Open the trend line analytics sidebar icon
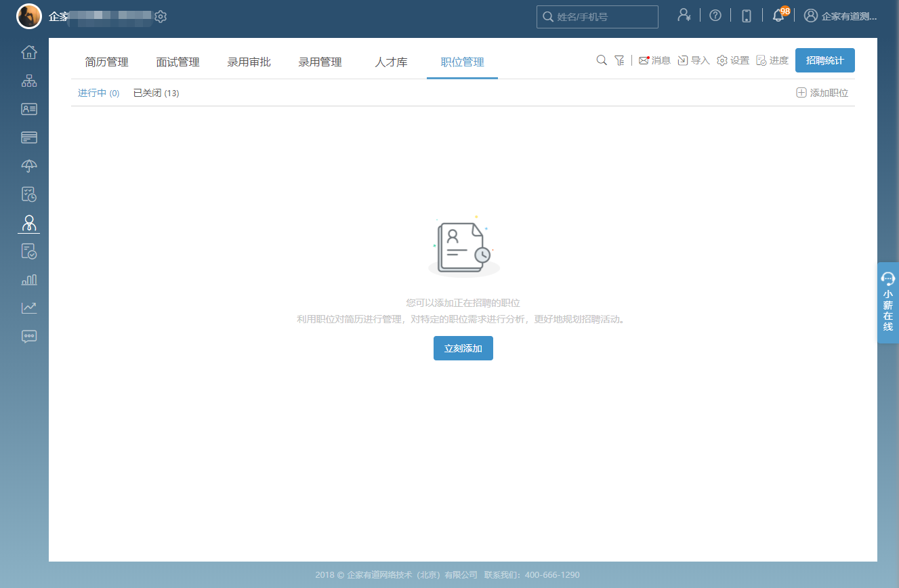Image resolution: width=899 pixels, height=588 pixels. (29, 308)
